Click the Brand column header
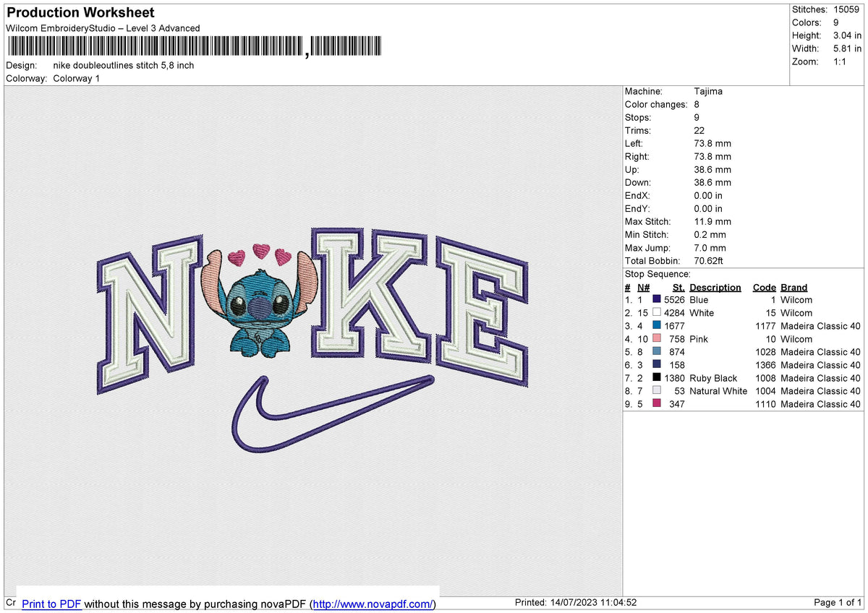This screenshot has height=613, width=868. point(794,287)
